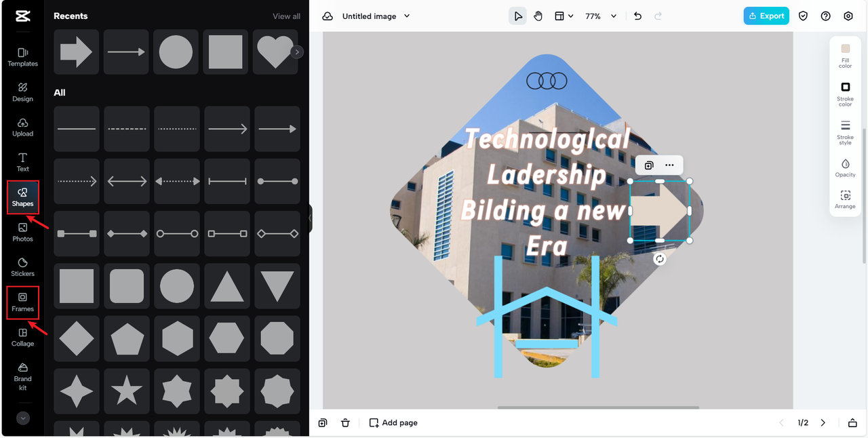Expand the pages panel at bottom right
This screenshot has height=438, width=868.
point(852,422)
